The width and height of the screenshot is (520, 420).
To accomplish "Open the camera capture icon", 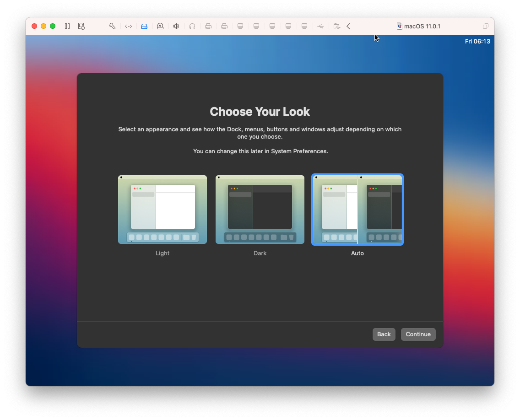I will 160,26.
